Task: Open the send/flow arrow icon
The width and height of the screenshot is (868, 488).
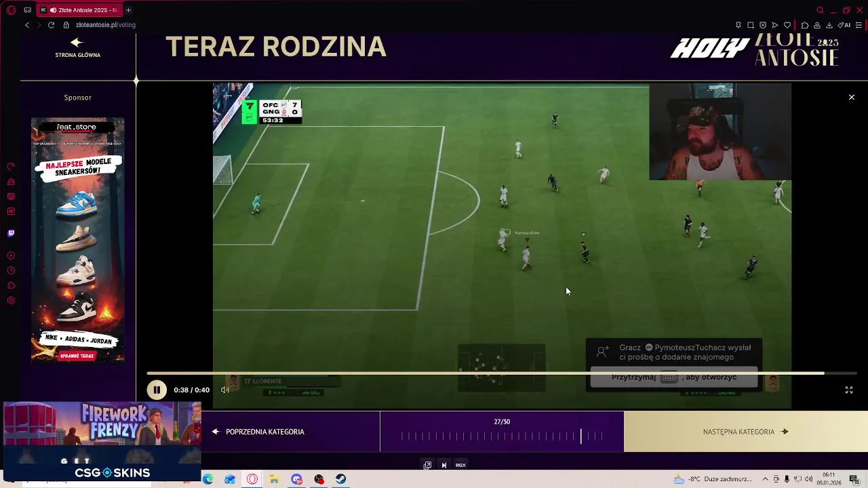Action: (775, 25)
